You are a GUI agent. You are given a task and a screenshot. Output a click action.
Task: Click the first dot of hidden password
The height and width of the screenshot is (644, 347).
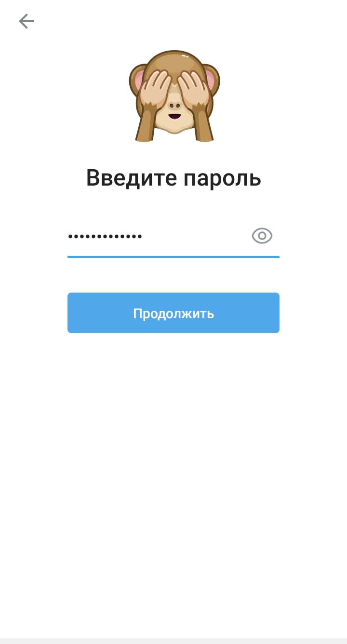[x=70, y=236]
